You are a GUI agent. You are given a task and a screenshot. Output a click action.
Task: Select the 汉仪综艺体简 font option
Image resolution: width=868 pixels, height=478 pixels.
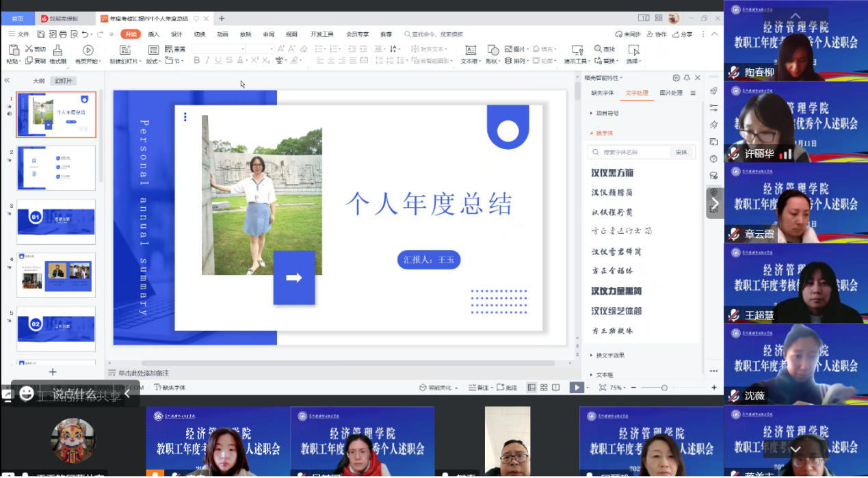pyautogui.click(x=616, y=311)
